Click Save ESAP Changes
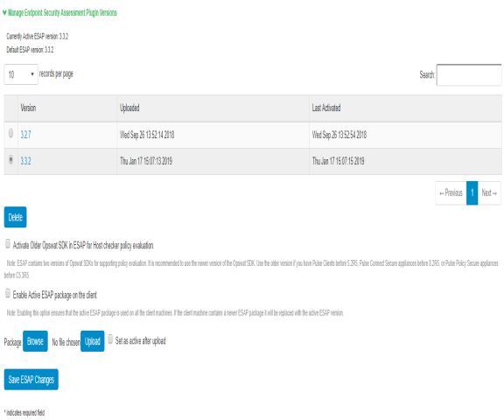Viewport: 504px width, 420px height. point(31,380)
